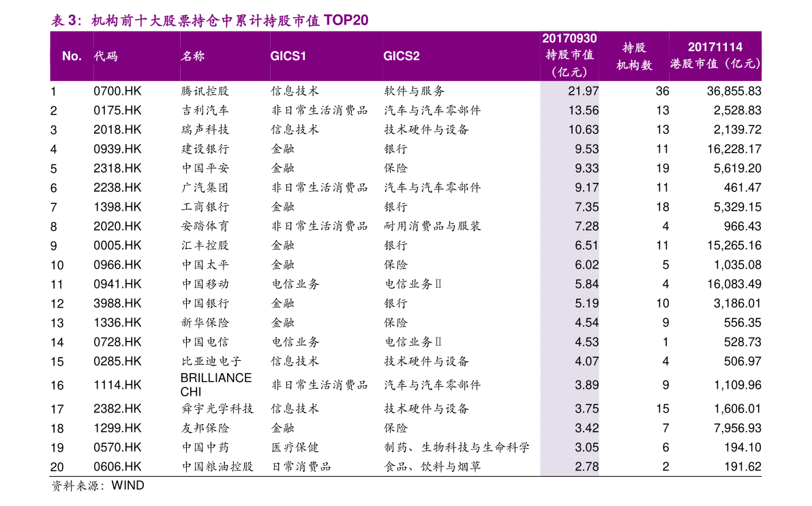This screenshot has width=812, height=506.
Task: Click the 20170930 持股市值 column header
Action: point(569,55)
